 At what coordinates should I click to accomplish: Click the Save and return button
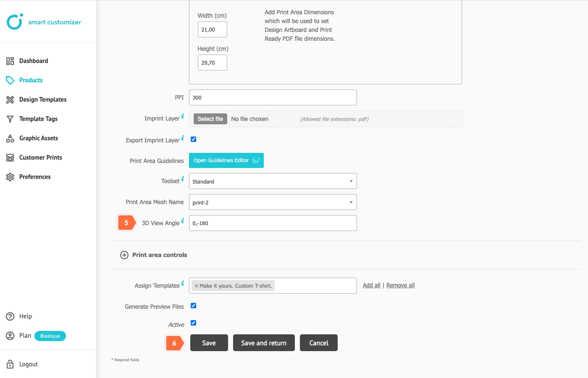(x=264, y=343)
